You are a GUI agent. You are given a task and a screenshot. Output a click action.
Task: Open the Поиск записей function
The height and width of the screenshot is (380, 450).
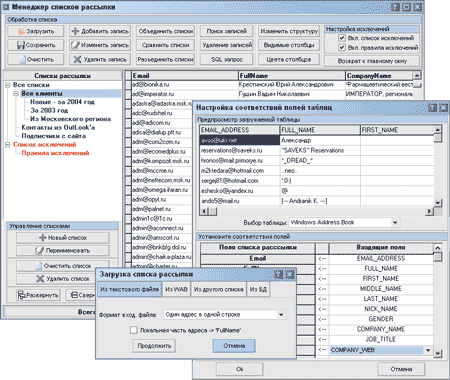coord(227,31)
